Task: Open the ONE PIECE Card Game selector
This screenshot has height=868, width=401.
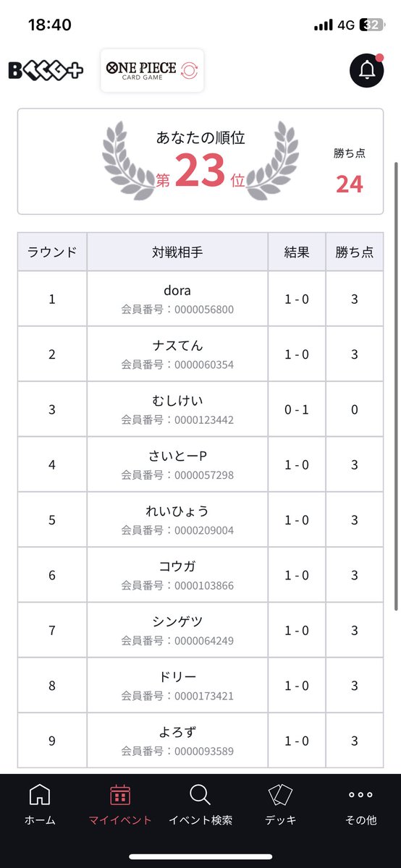Action: tap(152, 70)
